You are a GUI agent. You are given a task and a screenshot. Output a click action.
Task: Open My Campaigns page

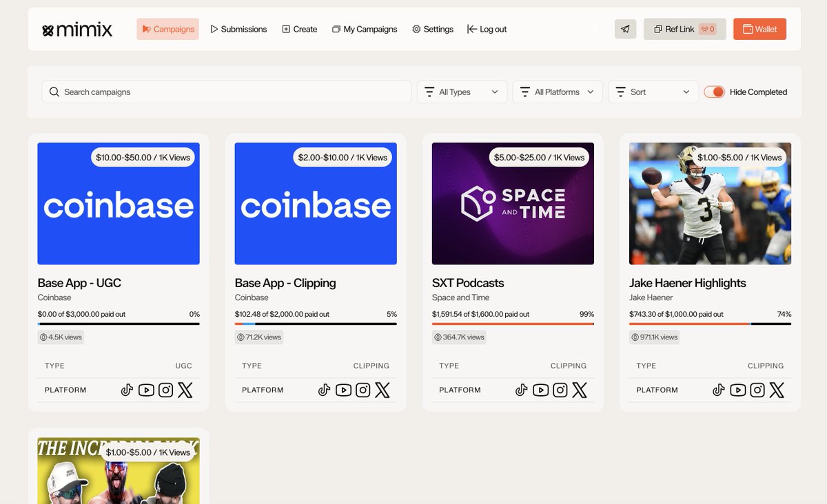point(365,29)
